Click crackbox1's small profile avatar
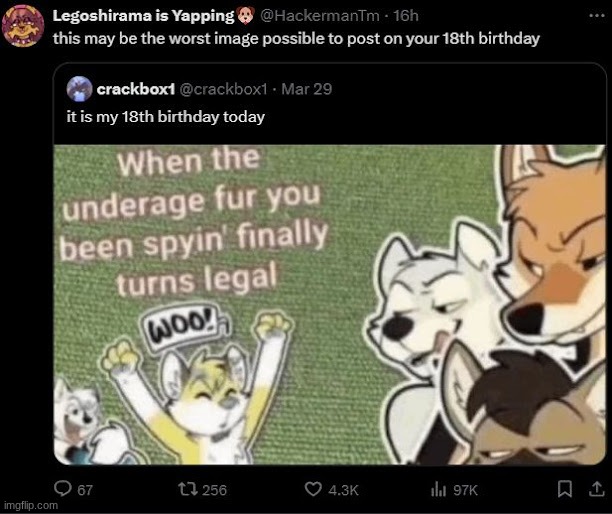612x514 pixels. pyautogui.click(x=80, y=90)
